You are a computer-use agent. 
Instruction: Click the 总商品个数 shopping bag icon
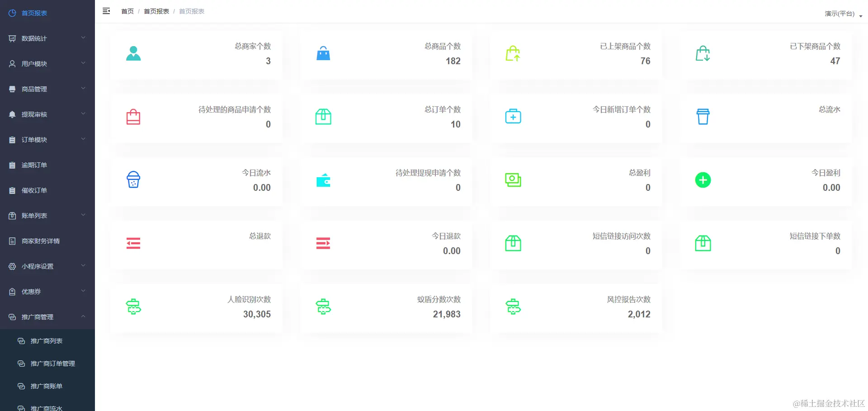(323, 53)
